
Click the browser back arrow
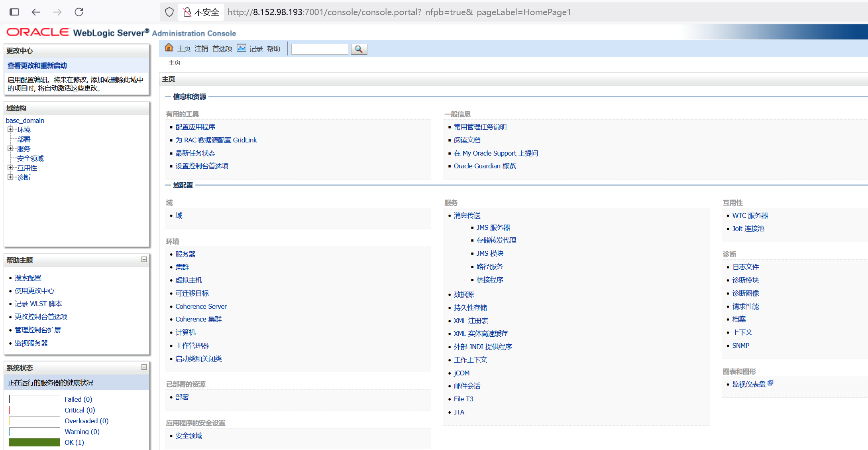[36, 12]
